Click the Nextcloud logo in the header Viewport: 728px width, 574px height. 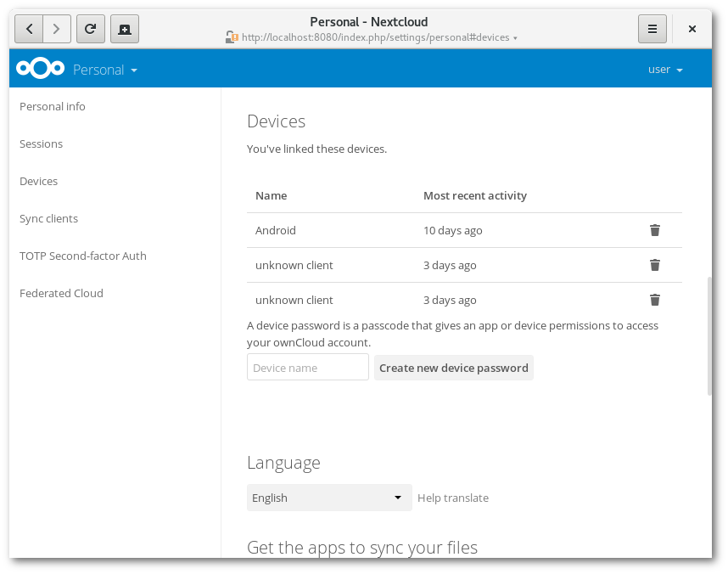point(40,68)
